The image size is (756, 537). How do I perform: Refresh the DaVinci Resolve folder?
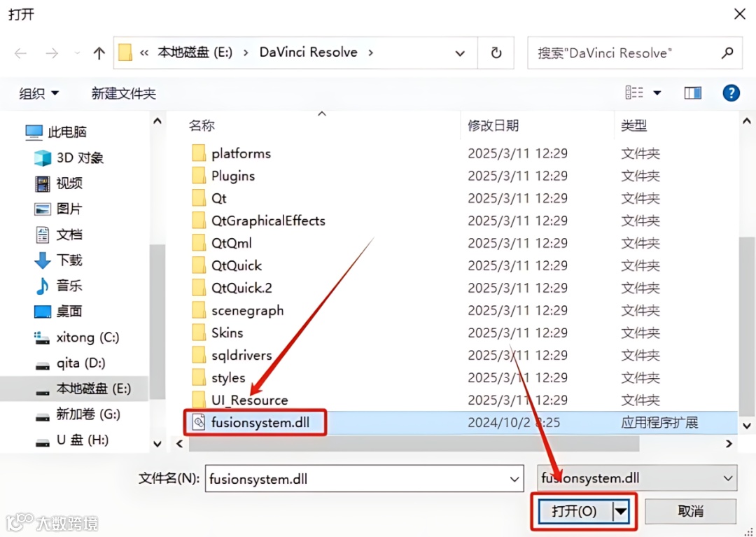coord(496,53)
